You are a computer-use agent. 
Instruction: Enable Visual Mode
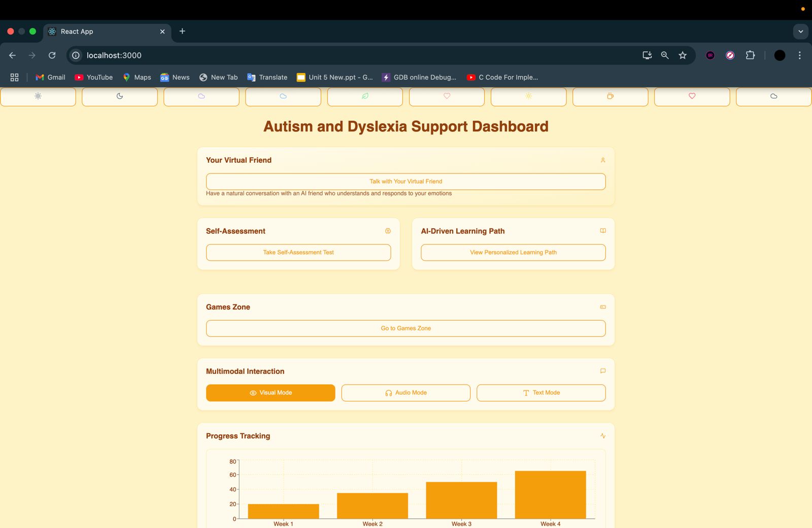(270, 393)
